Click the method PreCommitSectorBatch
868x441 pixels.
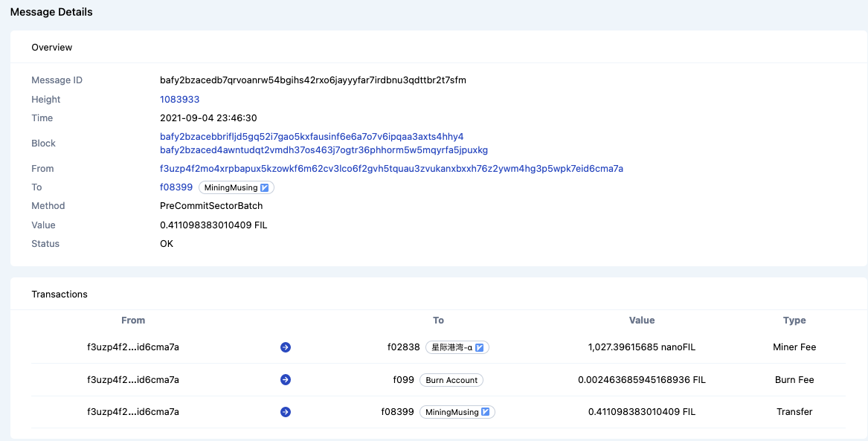click(x=211, y=206)
